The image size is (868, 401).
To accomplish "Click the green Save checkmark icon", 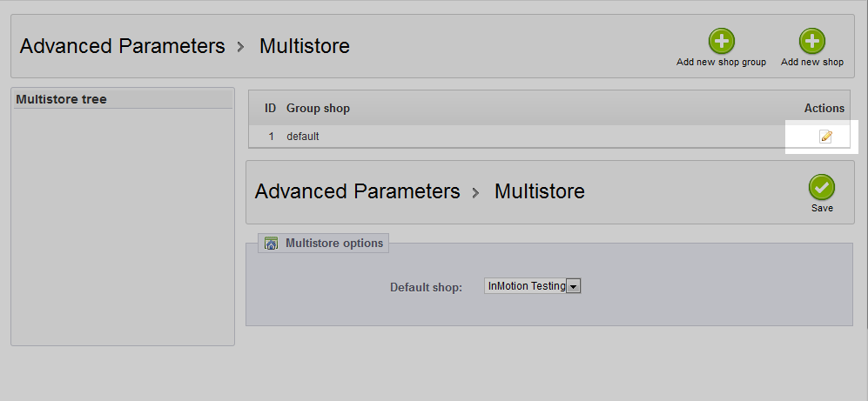I will click(822, 187).
